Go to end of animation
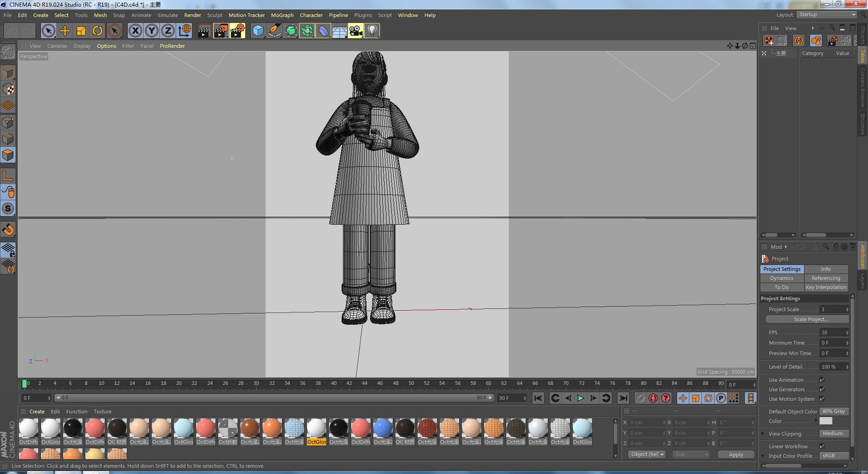868x474 pixels. click(x=623, y=398)
